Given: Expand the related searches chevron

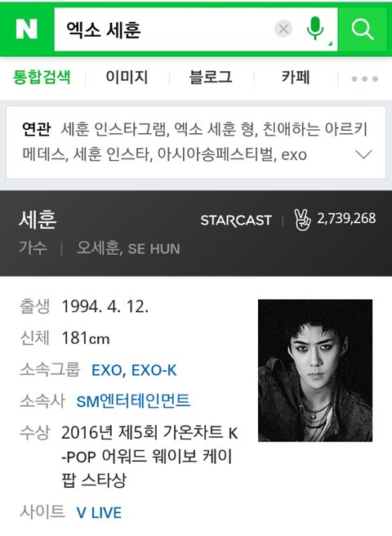Looking at the screenshot, I should (x=363, y=155).
